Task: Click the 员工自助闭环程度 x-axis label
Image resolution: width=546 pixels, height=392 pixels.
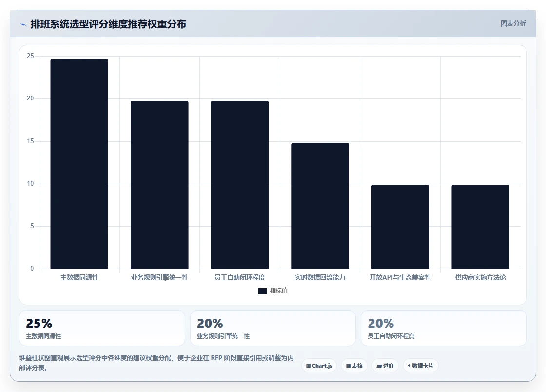Action: pyautogui.click(x=239, y=277)
